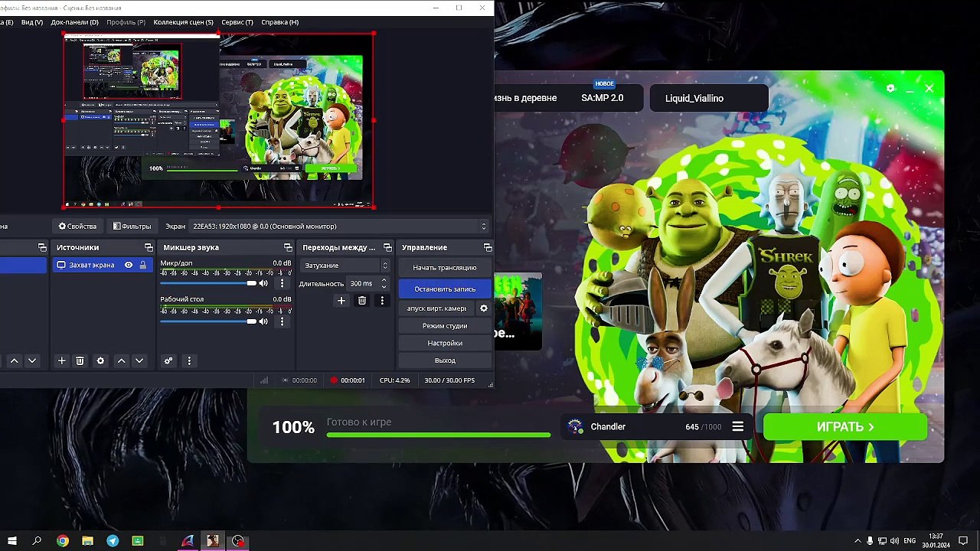Screen dimensions: 980x551
Task: Expand the Экран monitor selection dropdown
Action: coord(338,227)
